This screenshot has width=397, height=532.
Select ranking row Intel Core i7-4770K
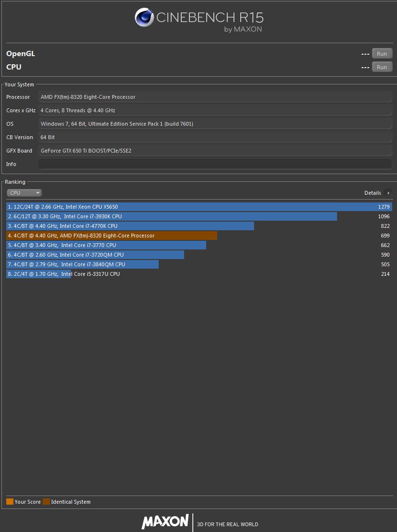tap(199, 225)
